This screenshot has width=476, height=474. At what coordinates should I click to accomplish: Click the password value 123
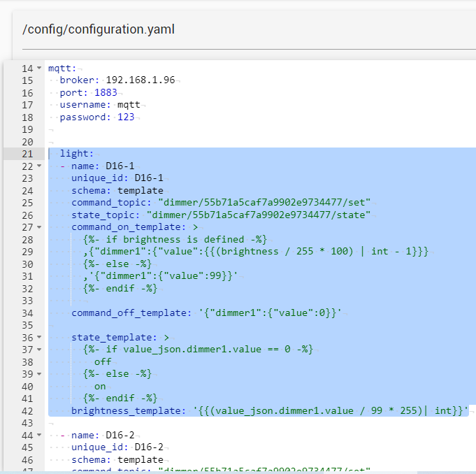pyautogui.click(x=125, y=117)
